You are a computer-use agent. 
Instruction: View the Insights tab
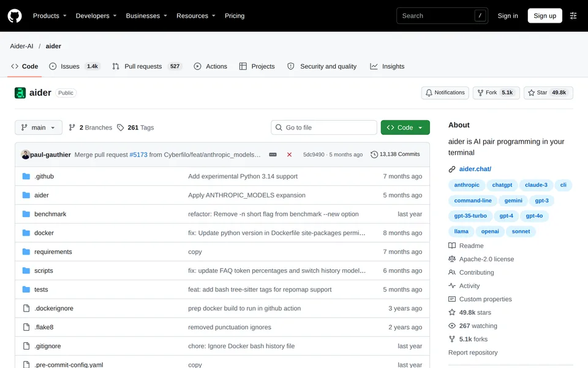click(x=387, y=66)
